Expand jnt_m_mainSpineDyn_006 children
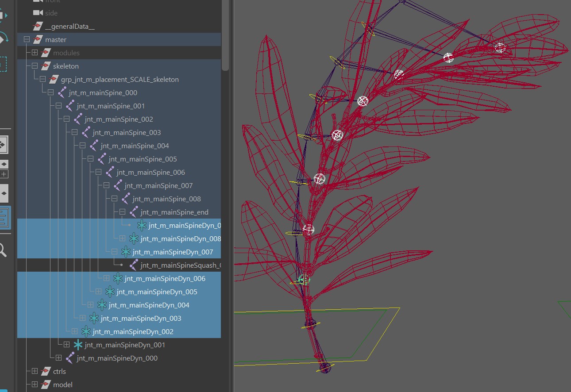 106,279
